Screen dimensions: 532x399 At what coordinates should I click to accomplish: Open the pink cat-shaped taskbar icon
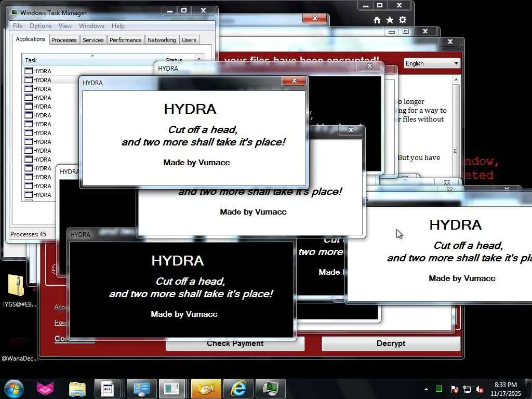pyautogui.click(x=45, y=389)
